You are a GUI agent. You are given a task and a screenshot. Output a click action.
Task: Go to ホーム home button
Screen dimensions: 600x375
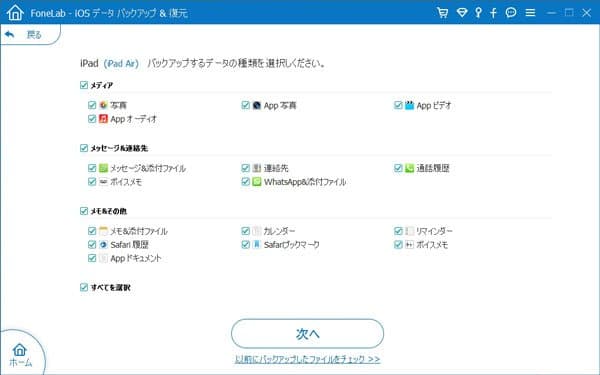tap(20, 355)
